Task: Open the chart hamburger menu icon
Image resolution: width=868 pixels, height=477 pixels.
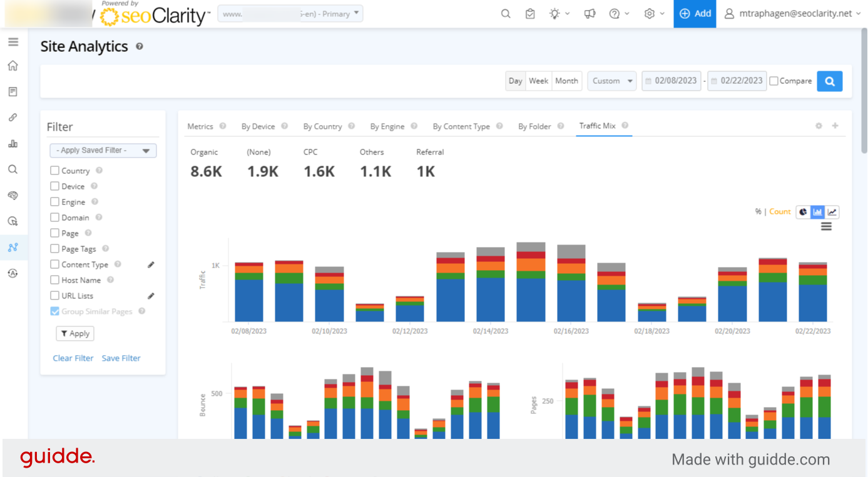Action: point(826,226)
